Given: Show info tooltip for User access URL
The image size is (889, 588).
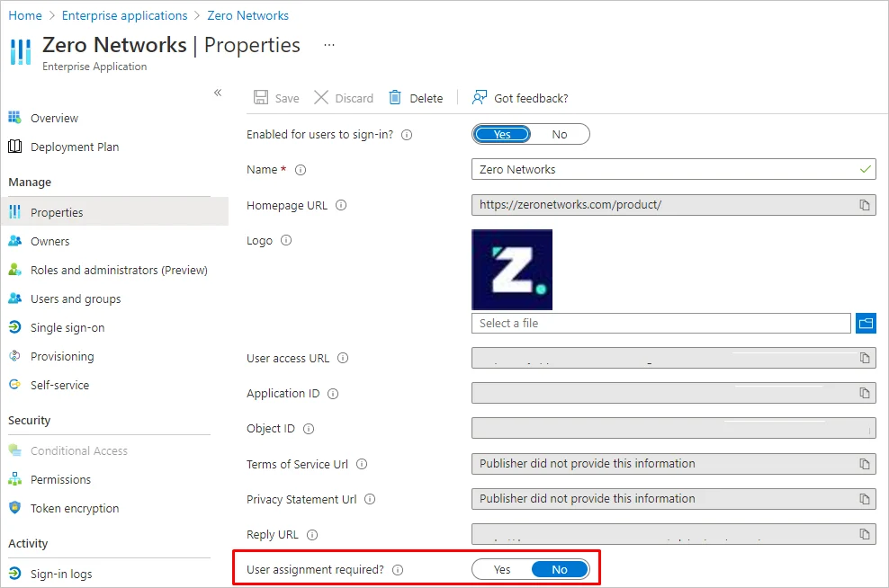Looking at the screenshot, I should (343, 358).
